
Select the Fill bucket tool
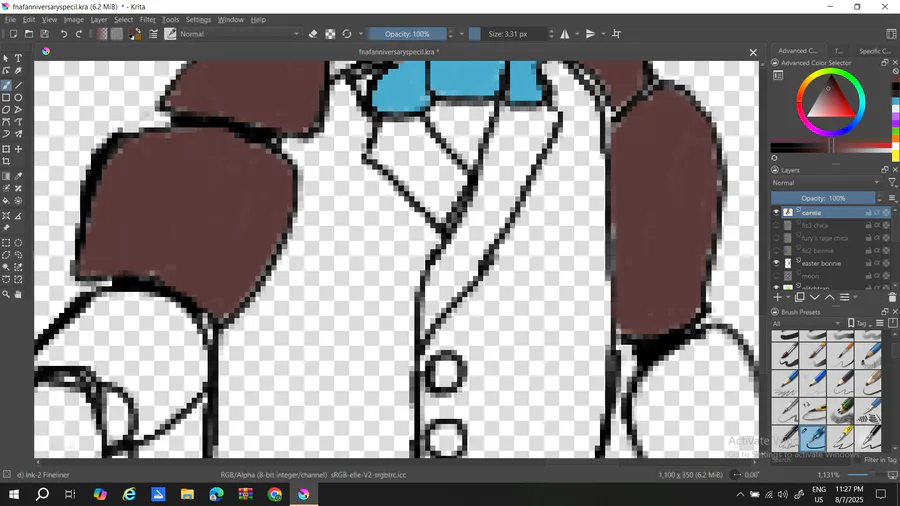pos(6,201)
